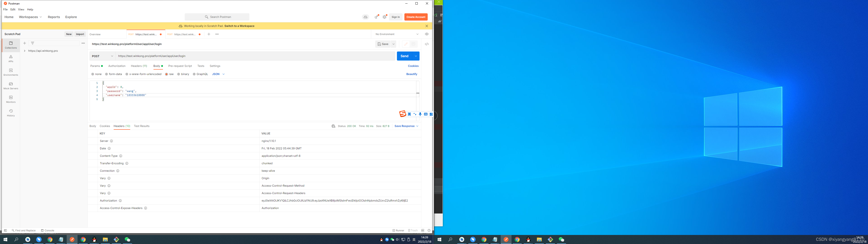The image size is (868, 244).
Task: Select the binary body type
Action: (179, 74)
